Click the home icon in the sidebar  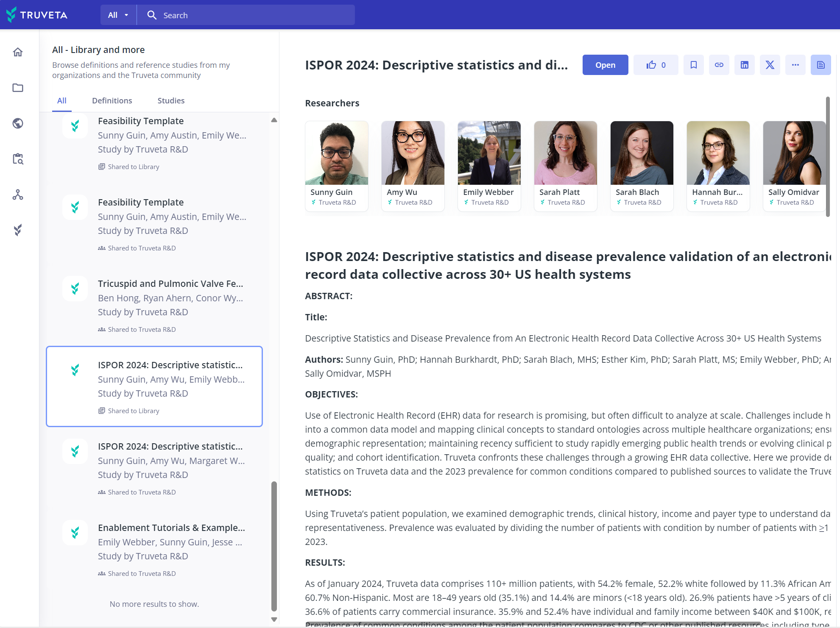18,52
